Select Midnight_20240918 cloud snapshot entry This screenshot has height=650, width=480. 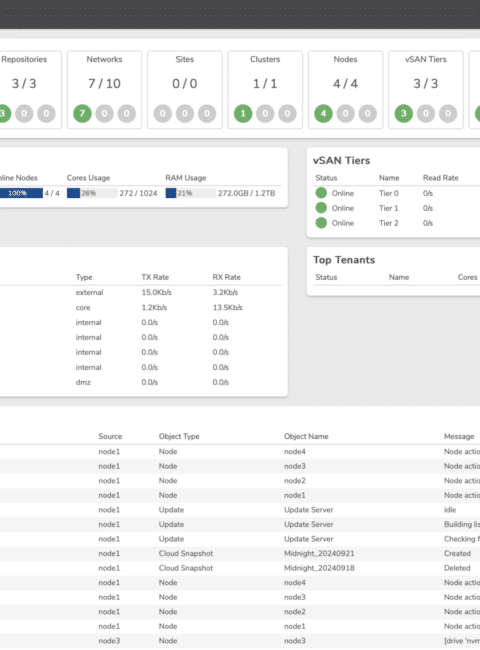319,568
